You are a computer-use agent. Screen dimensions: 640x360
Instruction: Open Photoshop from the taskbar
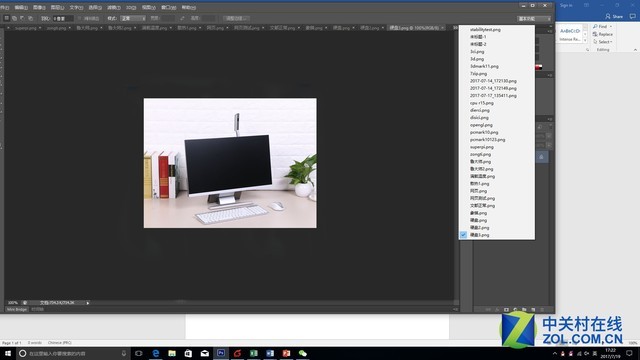[x=221, y=353]
